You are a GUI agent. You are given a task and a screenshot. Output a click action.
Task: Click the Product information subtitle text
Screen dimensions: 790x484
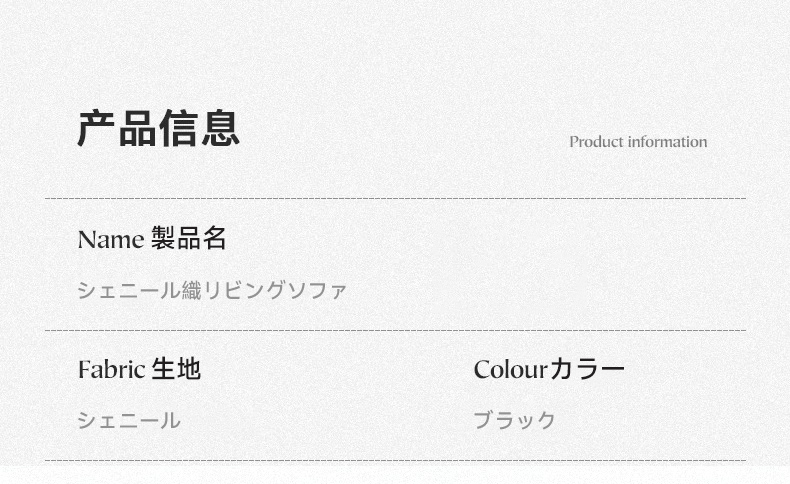pyautogui.click(x=638, y=142)
